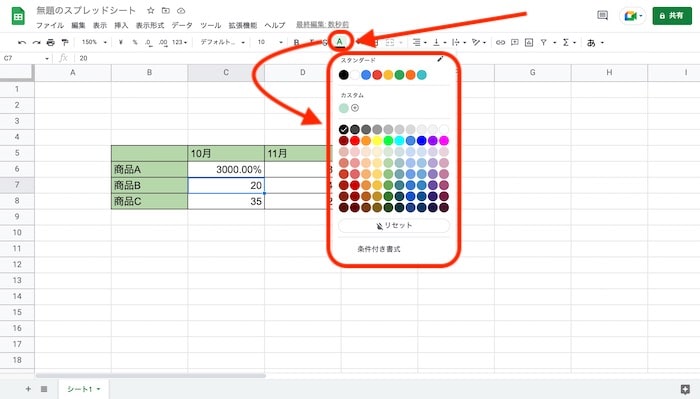Image resolution: width=700 pixels, height=399 pixels.
Task: Add a new sheet
Action: (x=28, y=389)
